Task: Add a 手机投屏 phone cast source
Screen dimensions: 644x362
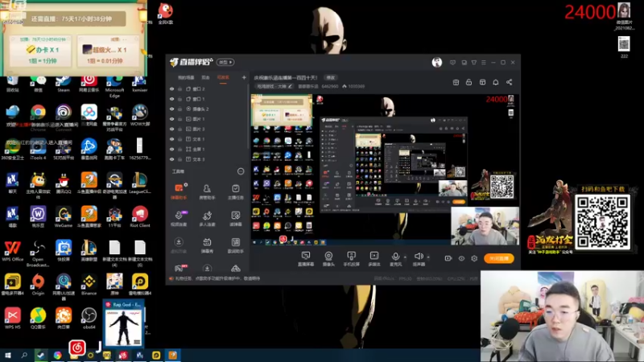Action: [351, 259]
